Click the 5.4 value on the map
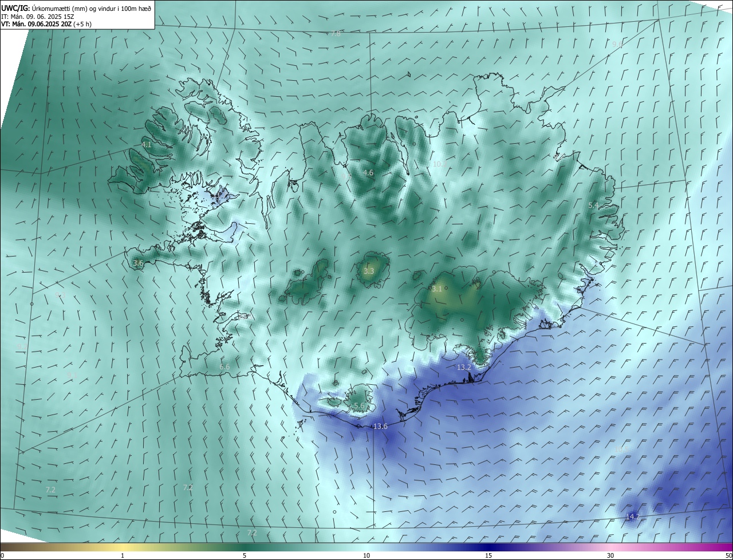This screenshot has width=733, height=560. click(593, 205)
